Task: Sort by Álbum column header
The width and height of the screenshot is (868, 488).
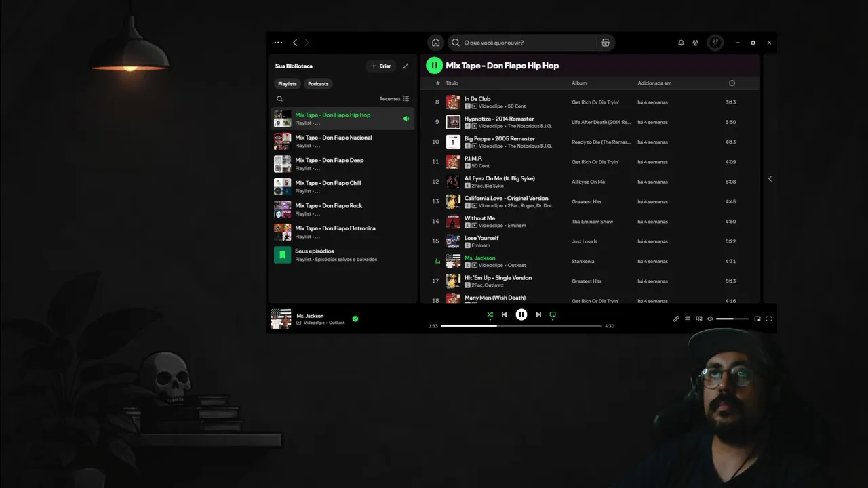Action: (579, 83)
